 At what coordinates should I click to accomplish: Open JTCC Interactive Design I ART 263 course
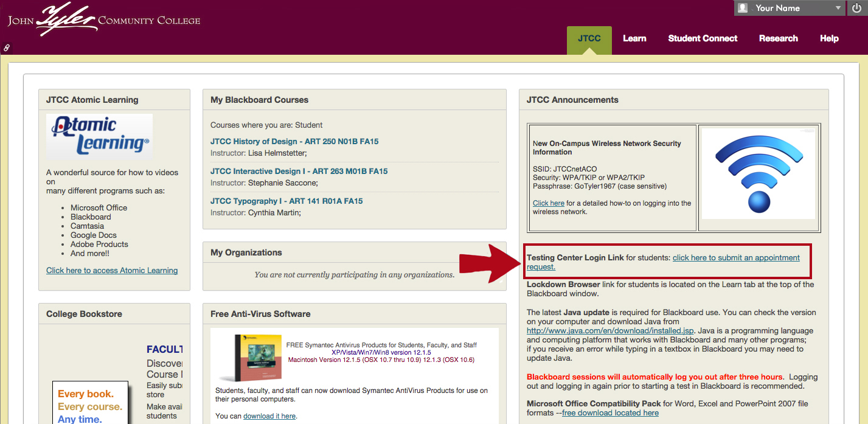[x=299, y=172]
